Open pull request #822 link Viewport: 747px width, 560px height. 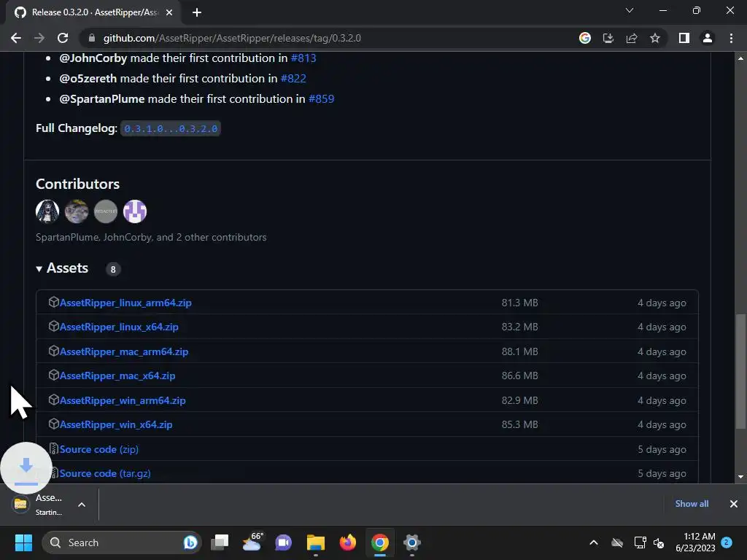pyautogui.click(x=293, y=79)
